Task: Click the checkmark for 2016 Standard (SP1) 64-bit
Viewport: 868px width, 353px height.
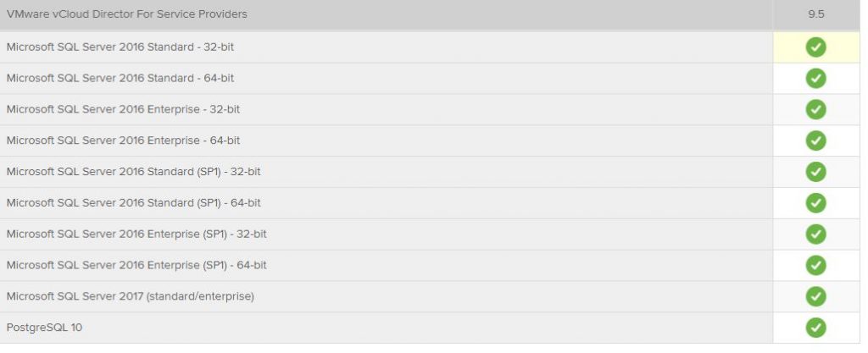Action: 816,202
